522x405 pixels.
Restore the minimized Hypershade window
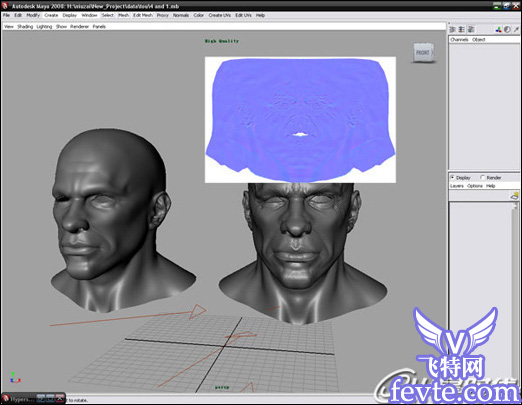pyautogui.click(x=41, y=398)
